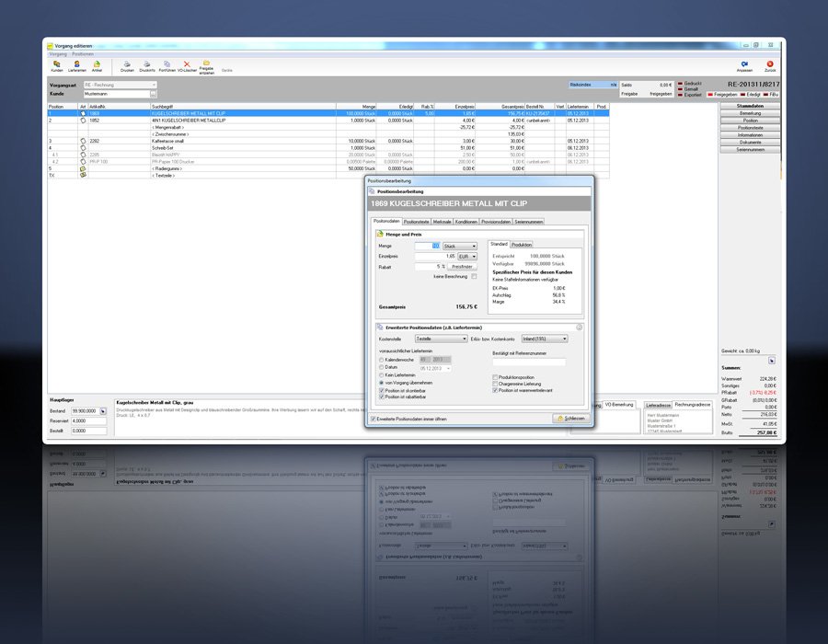Open the Rechnungsadresse tab
Image resolution: width=828 pixels, height=644 pixels.
(x=692, y=405)
